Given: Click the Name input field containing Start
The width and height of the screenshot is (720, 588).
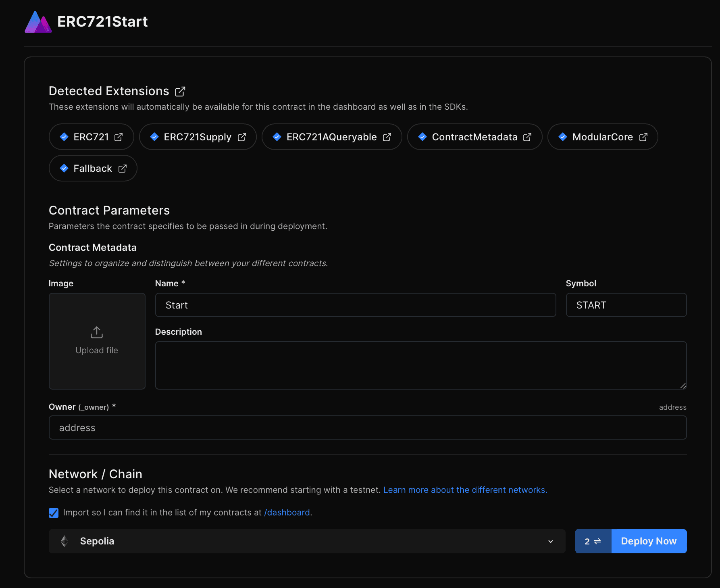Looking at the screenshot, I should tap(355, 305).
